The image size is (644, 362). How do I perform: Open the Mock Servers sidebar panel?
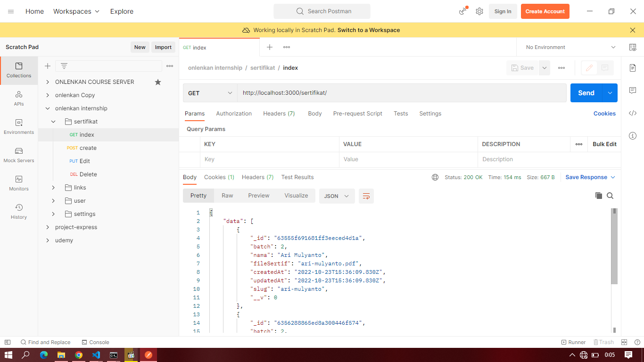(19, 155)
